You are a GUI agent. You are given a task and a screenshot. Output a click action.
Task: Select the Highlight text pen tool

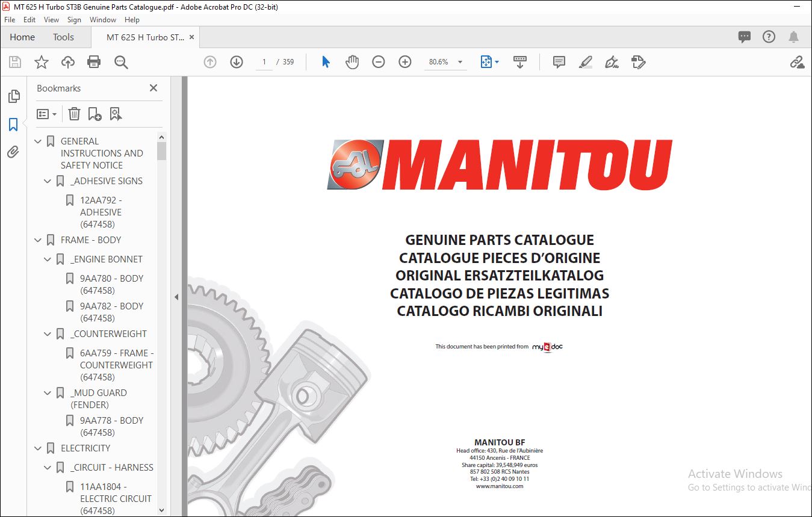[x=586, y=62]
